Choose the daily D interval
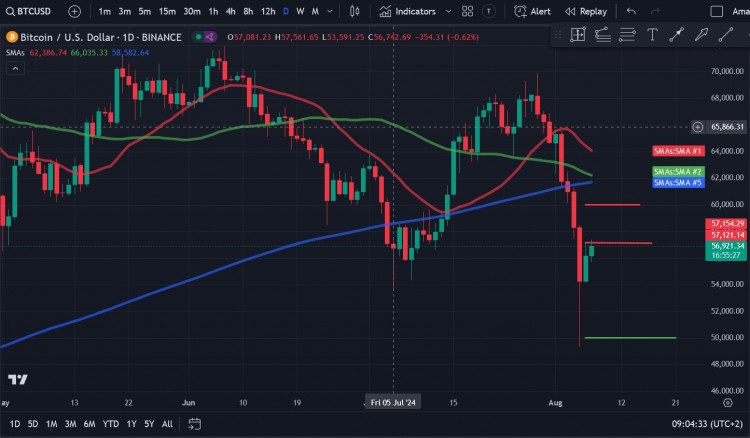The width and height of the screenshot is (750, 438). click(x=286, y=11)
